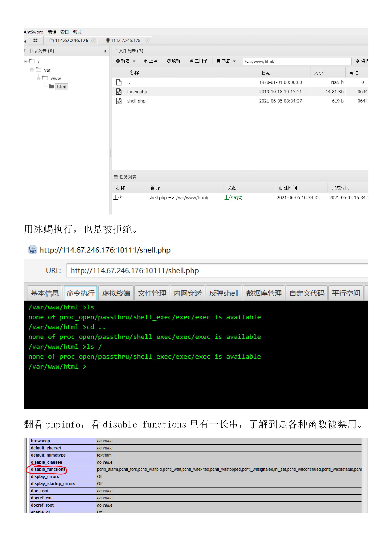The width and height of the screenshot is (392, 554).
Task: Click the 上层 up-level button
Action: pos(150,61)
